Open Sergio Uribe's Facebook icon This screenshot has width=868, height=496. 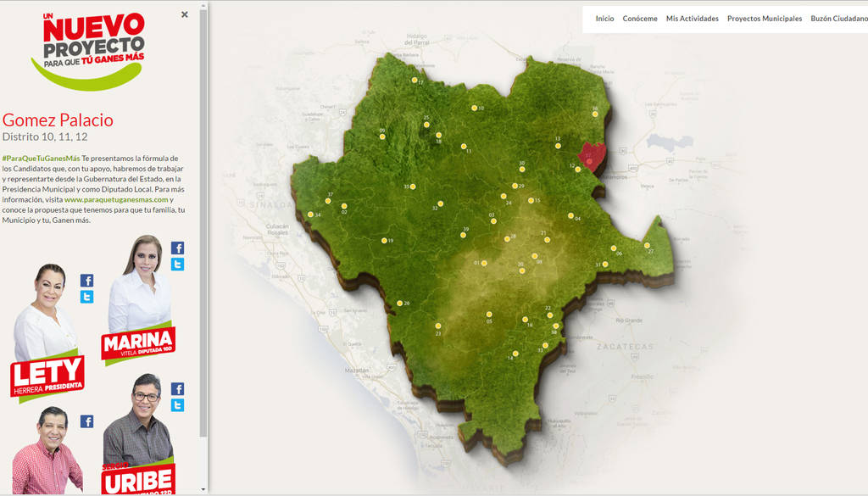[x=177, y=389]
